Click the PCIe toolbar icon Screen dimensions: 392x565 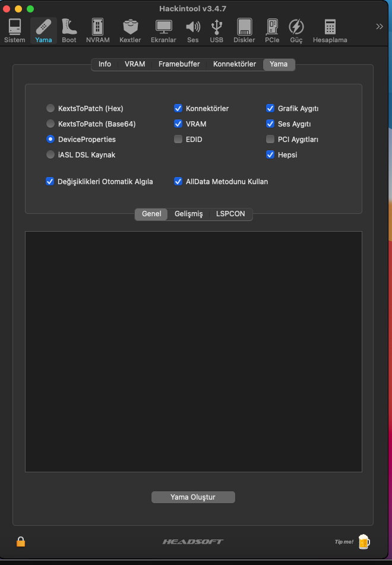[272, 30]
